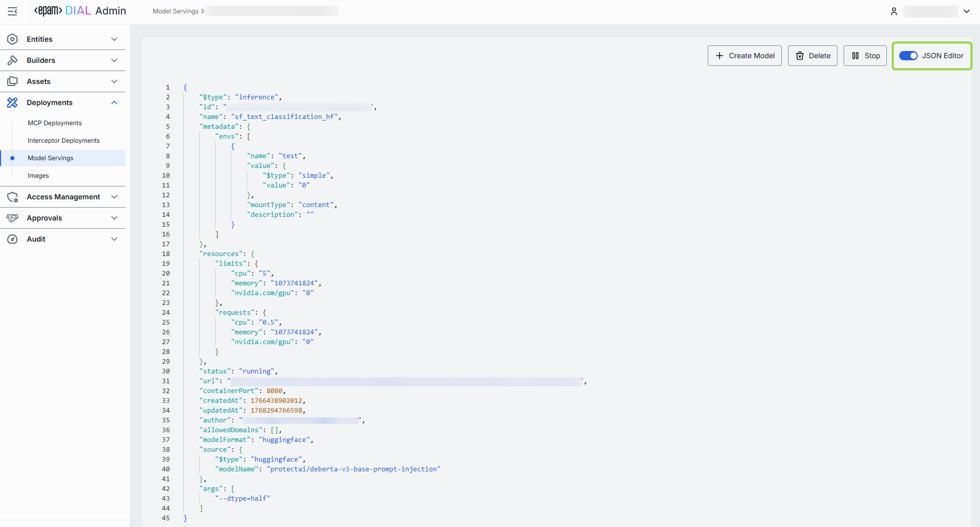The width and height of the screenshot is (980, 527).
Task: Click the Audit gauge icon
Action: click(12, 239)
